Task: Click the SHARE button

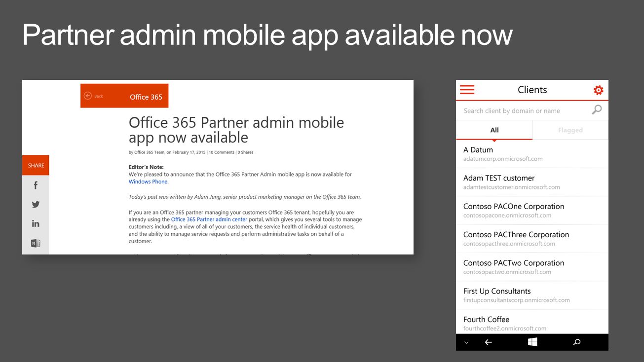Action: [36, 165]
